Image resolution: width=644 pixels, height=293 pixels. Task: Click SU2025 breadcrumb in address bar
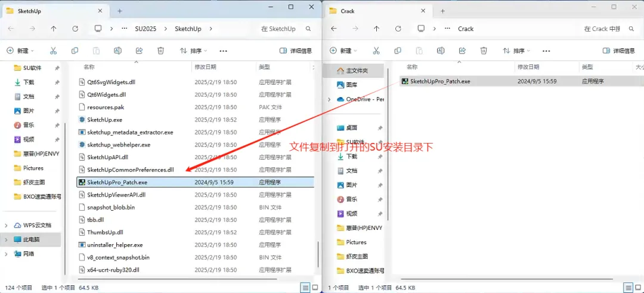(x=145, y=29)
